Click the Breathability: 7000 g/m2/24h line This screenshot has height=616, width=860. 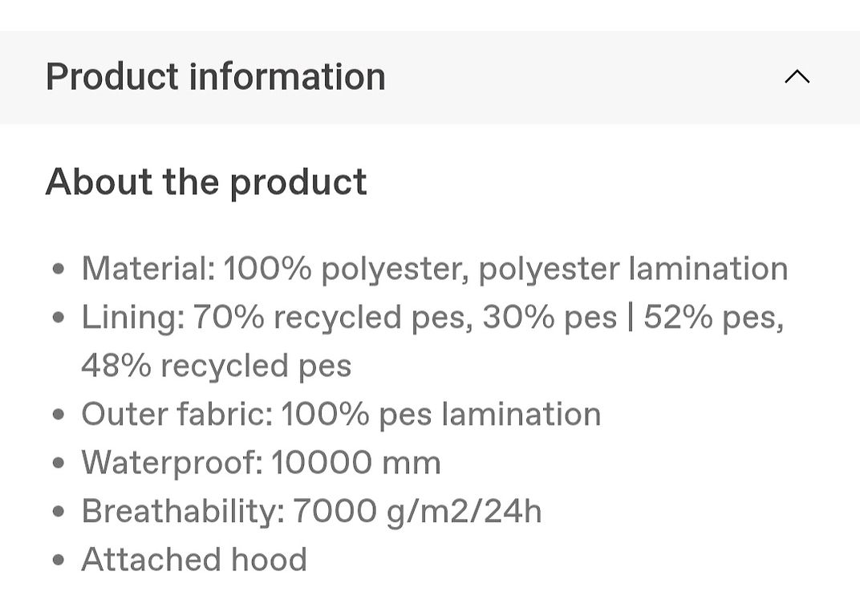tap(311, 512)
